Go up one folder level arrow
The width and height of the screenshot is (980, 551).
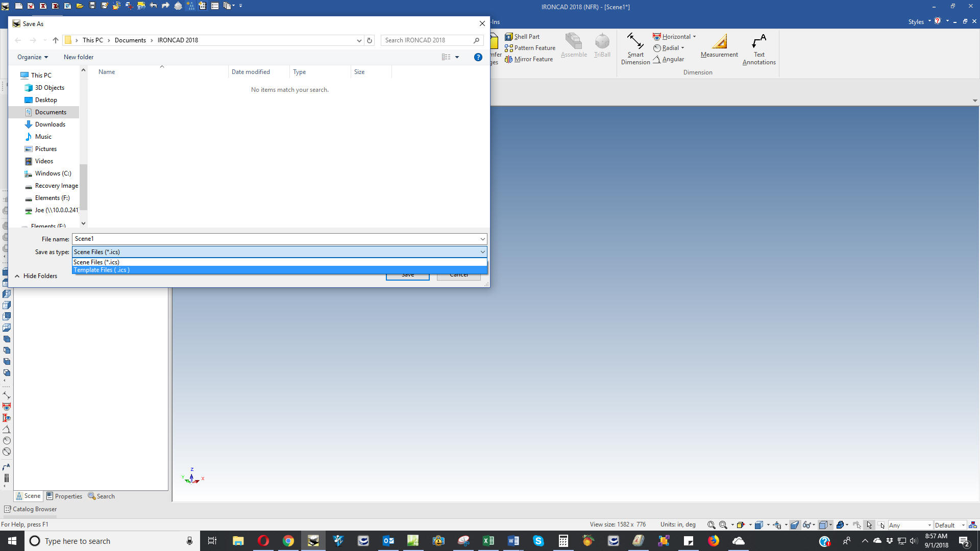56,40
